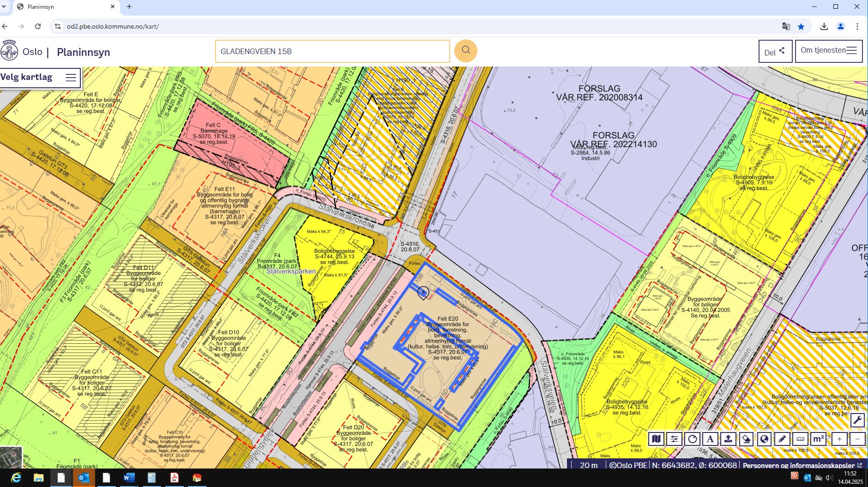868x487 pixels.
Task: Open Outlook from the taskbar
Action: click(84, 478)
